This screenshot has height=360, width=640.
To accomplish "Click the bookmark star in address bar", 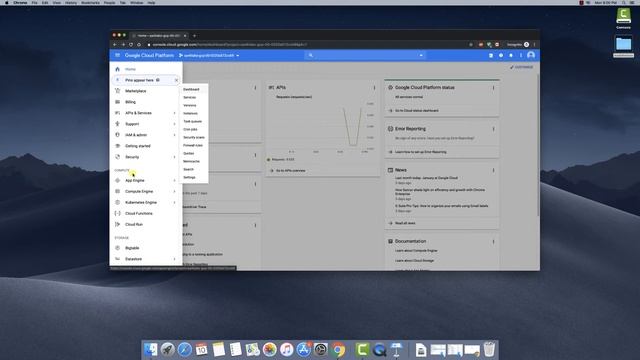I will click(x=471, y=44).
